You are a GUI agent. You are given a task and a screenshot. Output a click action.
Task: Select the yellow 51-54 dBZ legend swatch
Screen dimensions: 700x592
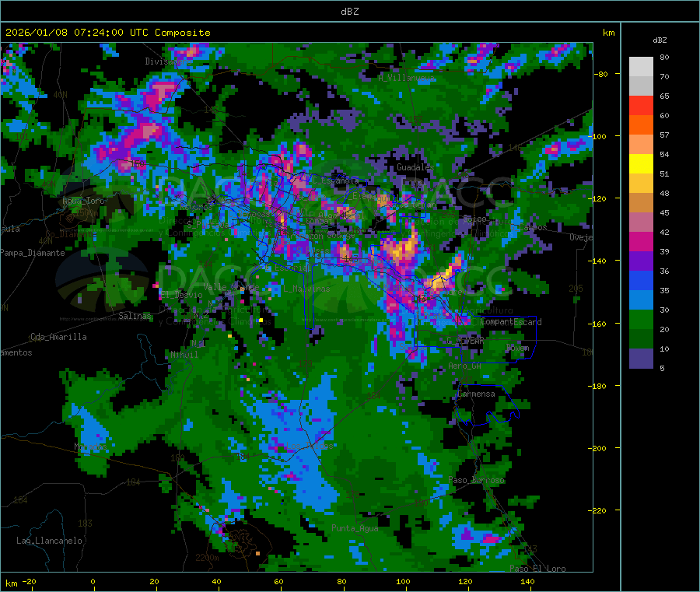[641, 164]
